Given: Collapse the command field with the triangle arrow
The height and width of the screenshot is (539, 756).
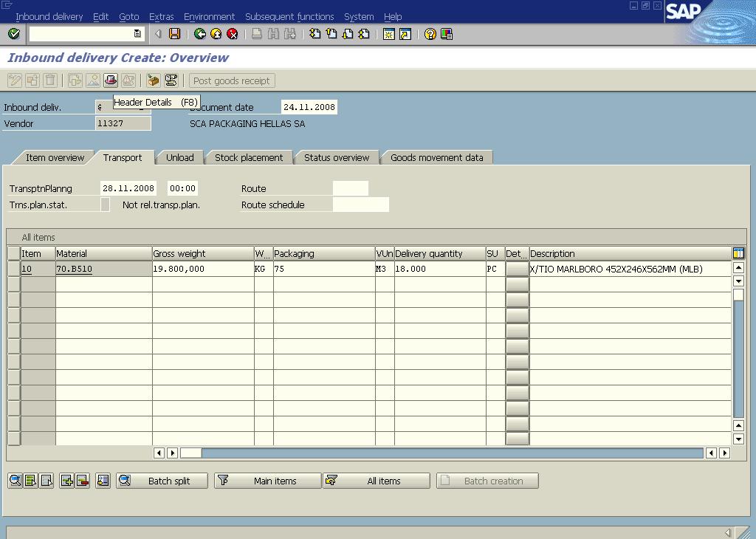Looking at the screenshot, I should coord(158,34).
